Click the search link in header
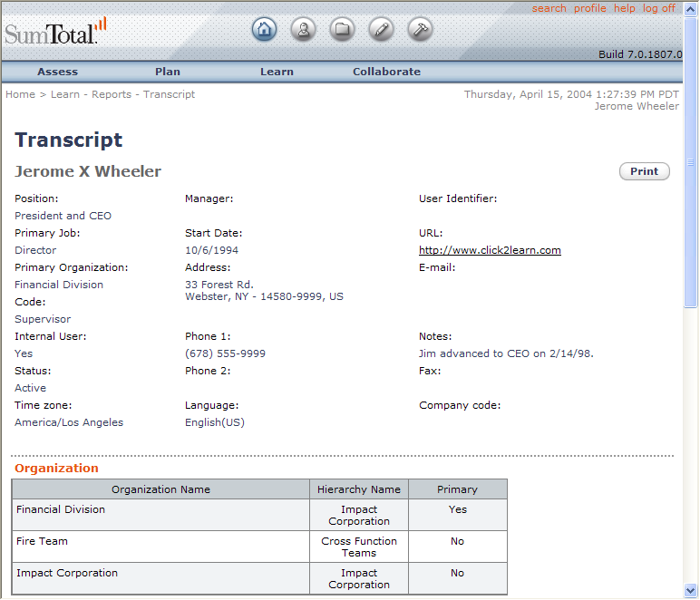This screenshot has width=700, height=600. (x=549, y=8)
